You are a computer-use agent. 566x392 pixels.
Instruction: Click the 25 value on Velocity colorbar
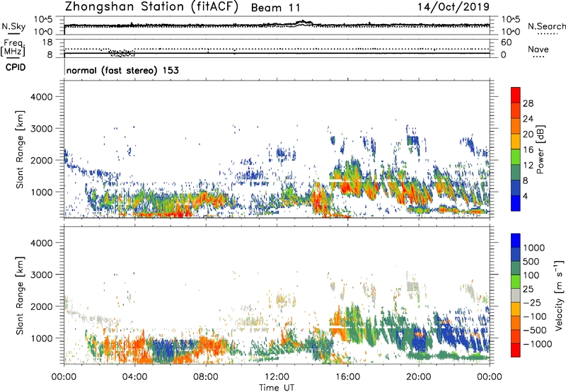[528, 289]
